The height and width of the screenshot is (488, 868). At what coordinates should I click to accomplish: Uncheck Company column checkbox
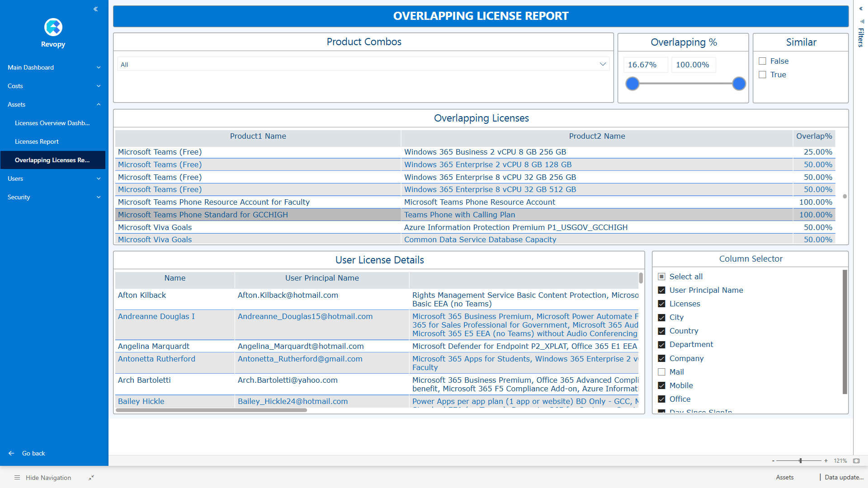tap(662, 358)
